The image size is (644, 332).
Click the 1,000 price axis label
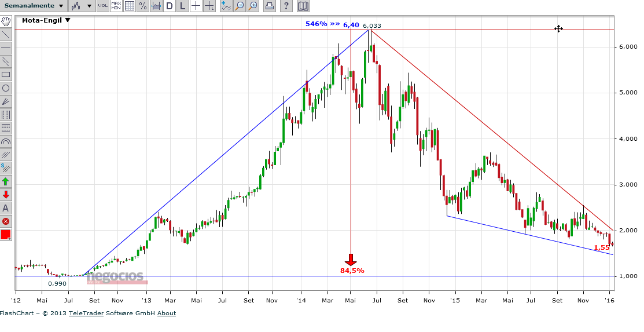point(628,276)
